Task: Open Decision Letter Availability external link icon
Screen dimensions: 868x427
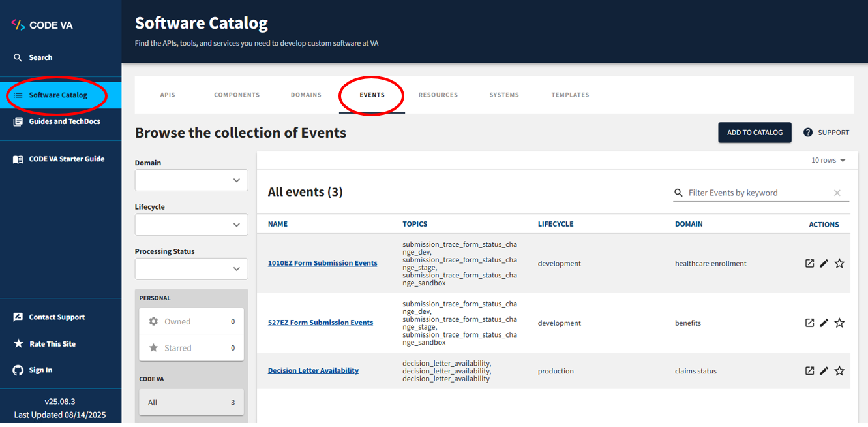Action: point(809,371)
